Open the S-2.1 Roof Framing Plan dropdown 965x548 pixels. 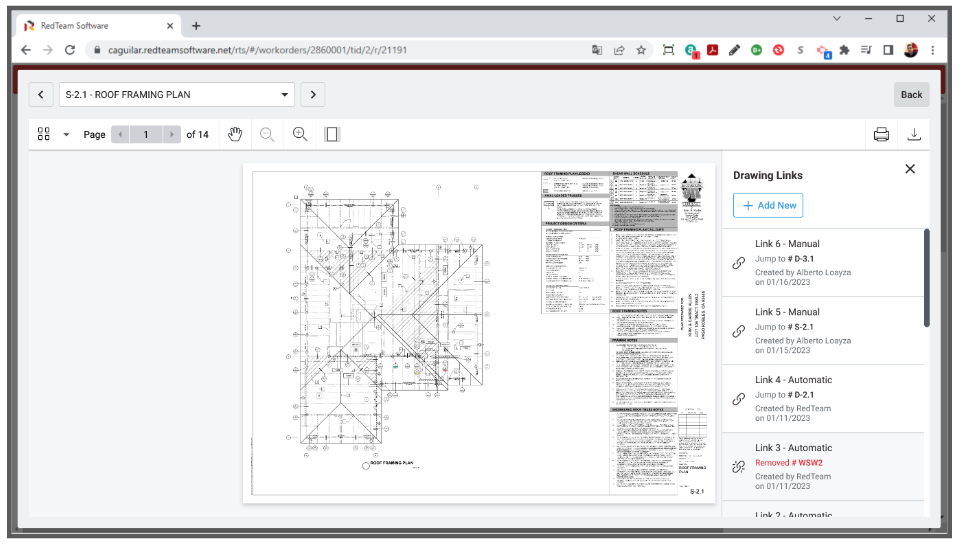[x=177, y=94]
